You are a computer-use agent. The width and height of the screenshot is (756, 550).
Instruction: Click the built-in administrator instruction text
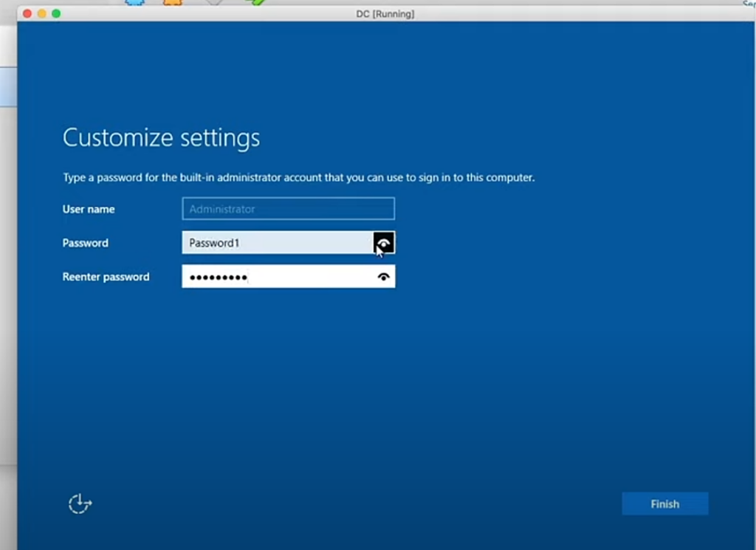pos(298,178)
